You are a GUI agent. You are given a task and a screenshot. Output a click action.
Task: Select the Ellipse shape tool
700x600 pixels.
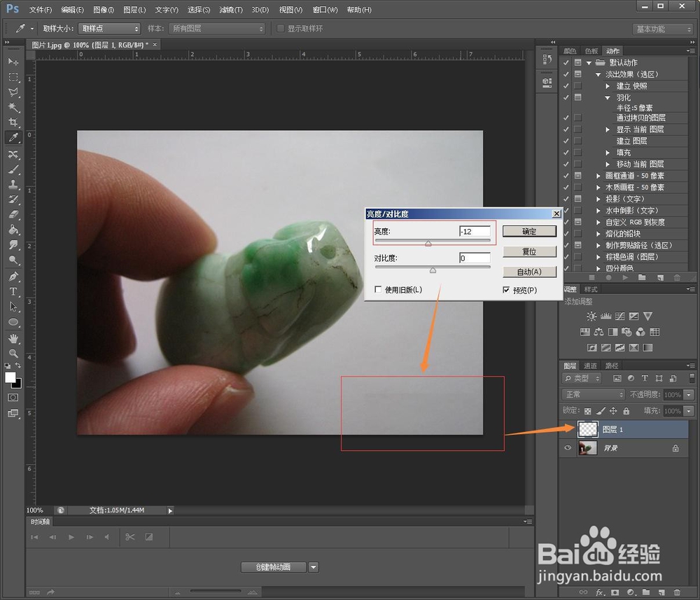(13, 322)
